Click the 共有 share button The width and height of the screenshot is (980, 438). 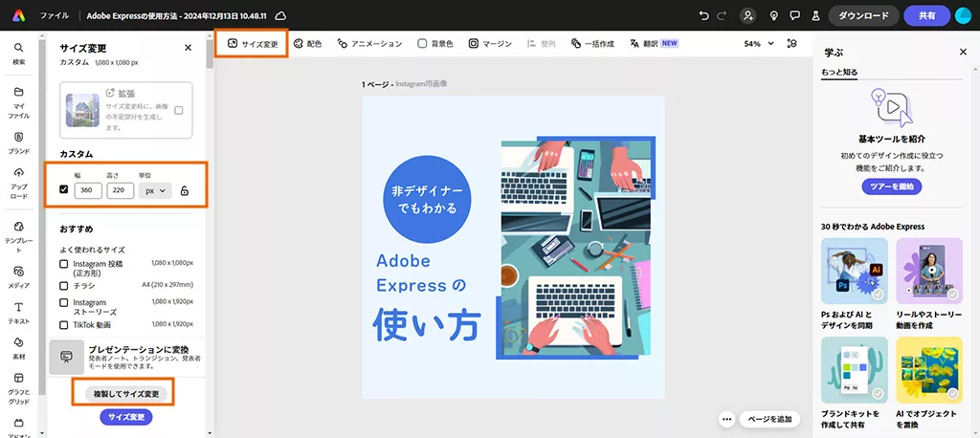[926, 15]
